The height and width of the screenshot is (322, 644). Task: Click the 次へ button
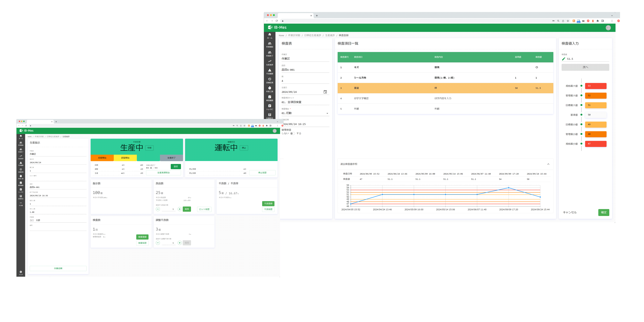click(585, 67)
